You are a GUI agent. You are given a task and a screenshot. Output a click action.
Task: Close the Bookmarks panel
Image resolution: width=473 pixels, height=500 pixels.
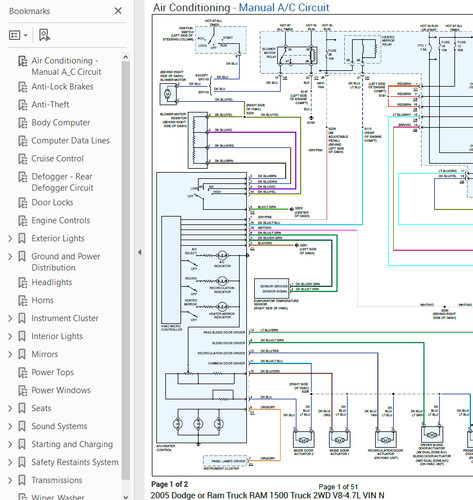118,11
